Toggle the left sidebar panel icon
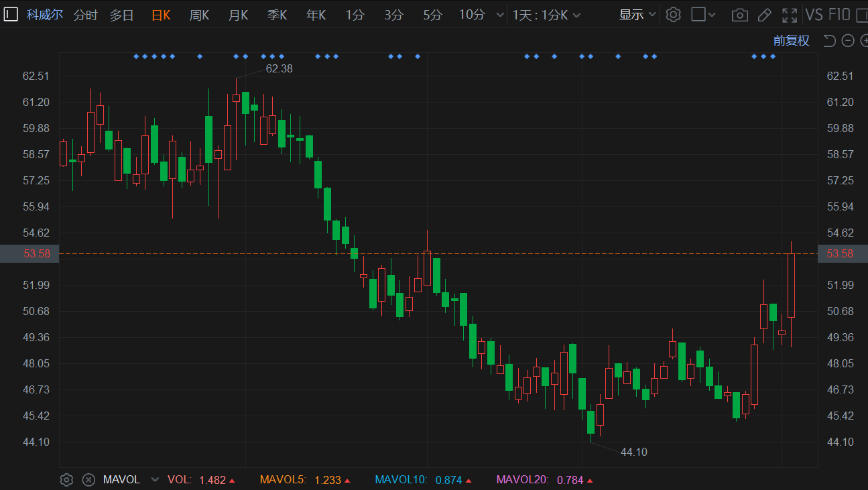 click(11, 15)
